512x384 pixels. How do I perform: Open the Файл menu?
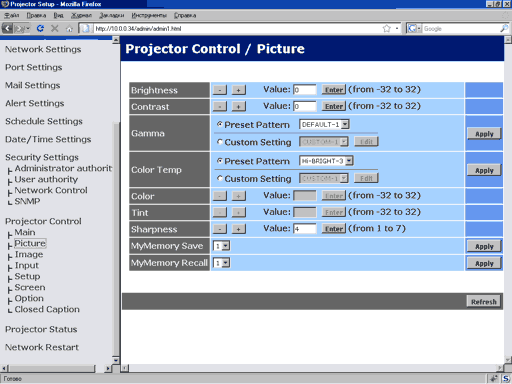point(12,15)
